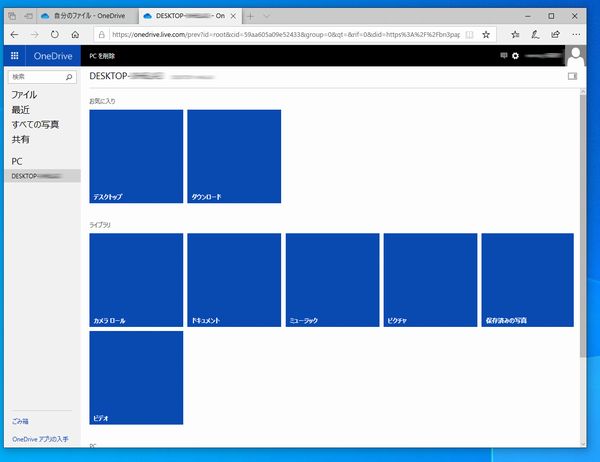Go back with browser back arrow
Screen dimensions: 600x462
15,35
